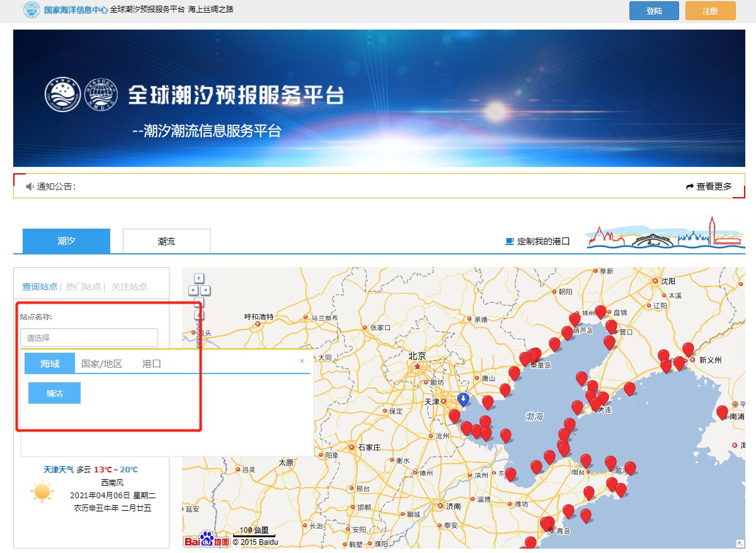Click the 北京 star marker on map
Image resolution: width=756 pixels, height=553 pixels.
coord(416,366)
